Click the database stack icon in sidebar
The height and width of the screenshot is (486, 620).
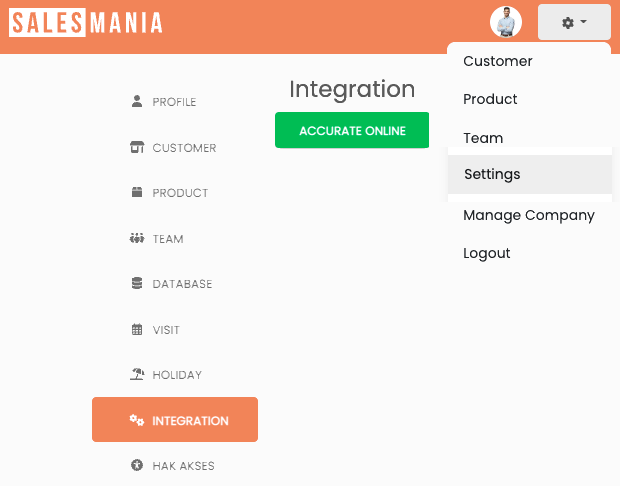pos(137,284)
